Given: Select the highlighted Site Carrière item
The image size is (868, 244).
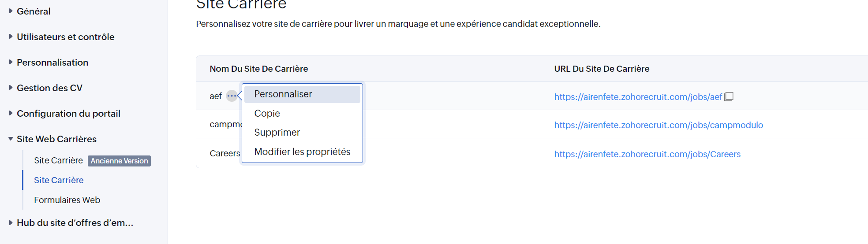Looking at the screenshot, I should point(59,180).
